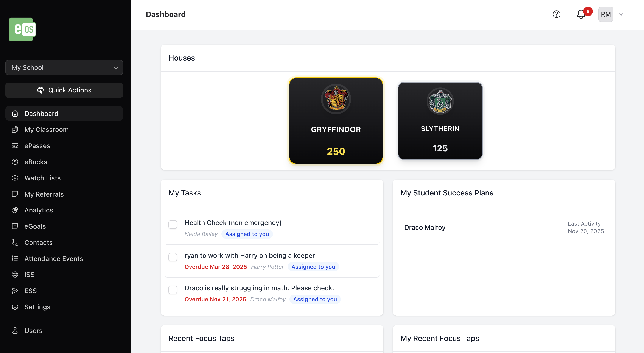Open Draco Malfoy's success plan
Image resolution: width=644 pixels, height=353 pixels.
click(425, 227)
